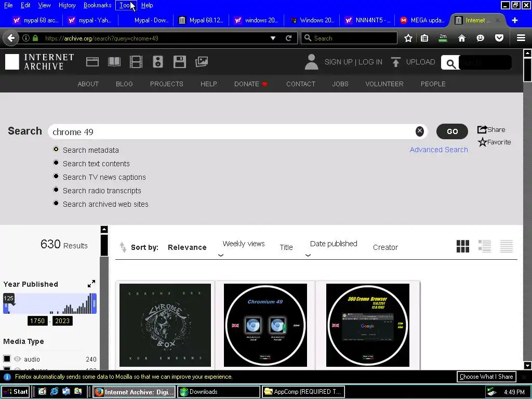The height and width of the screenshot is (399, 532).
Task: Open the texts book icon
Action: pyautogui.click(x=114, y=62)
